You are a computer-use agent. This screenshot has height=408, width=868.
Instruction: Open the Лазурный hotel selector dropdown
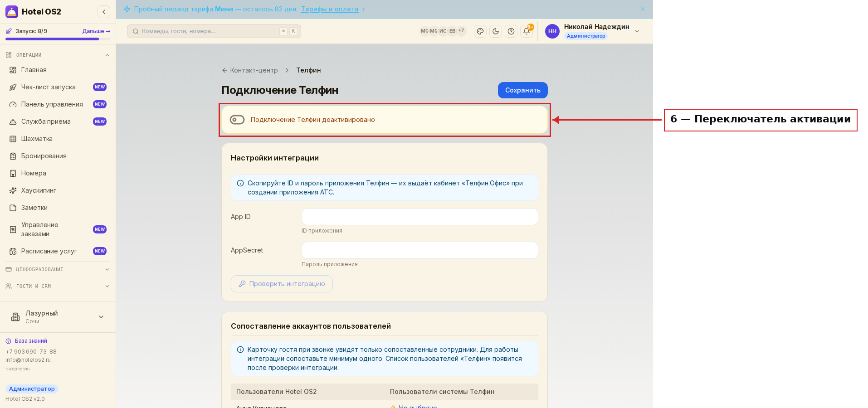click(x=58, y=317)
